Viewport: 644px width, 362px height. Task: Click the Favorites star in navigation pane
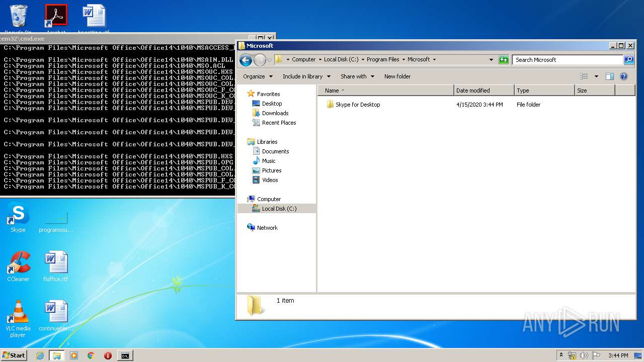pos(251,94)
